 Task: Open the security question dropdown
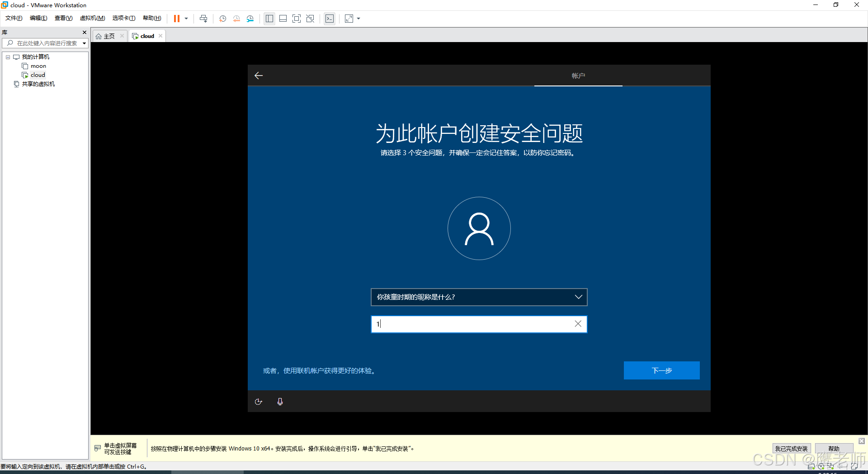click(x=479, y=297)
